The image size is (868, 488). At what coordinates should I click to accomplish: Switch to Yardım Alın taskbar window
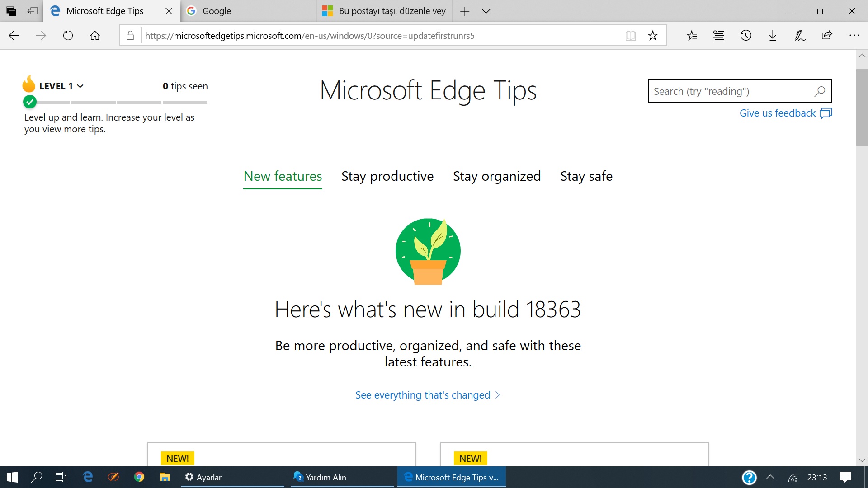[x=342, y=477]
